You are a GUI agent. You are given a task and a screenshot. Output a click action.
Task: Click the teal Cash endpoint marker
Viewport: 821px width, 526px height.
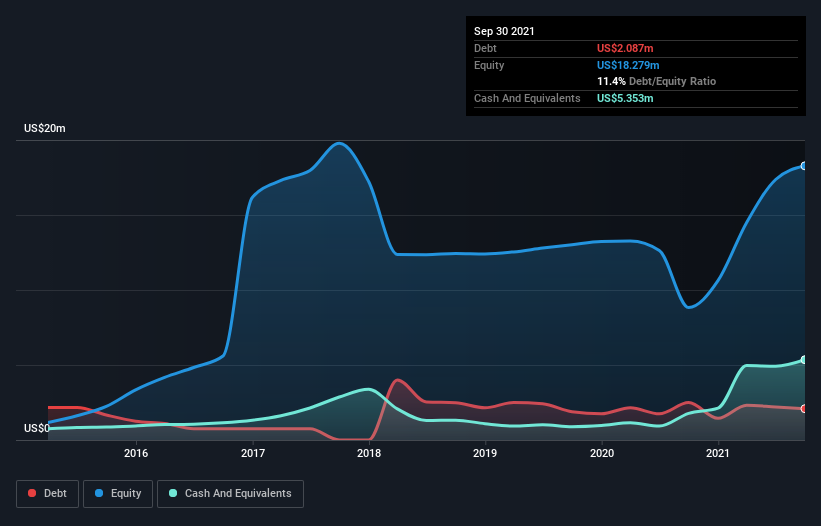point(804,360)
